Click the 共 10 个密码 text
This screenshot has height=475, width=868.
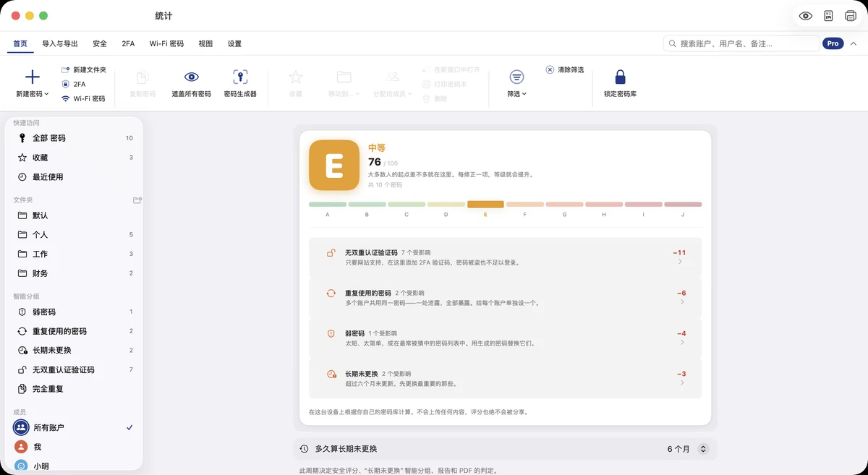[x=385, y=185]
